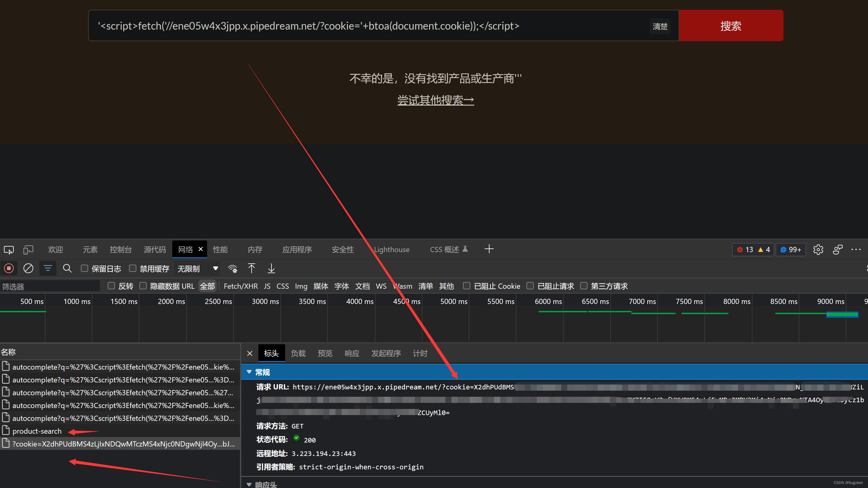This screenshot has width=868, height=488.
Task: Stop recording network log
Action: [x=9, y=269]
